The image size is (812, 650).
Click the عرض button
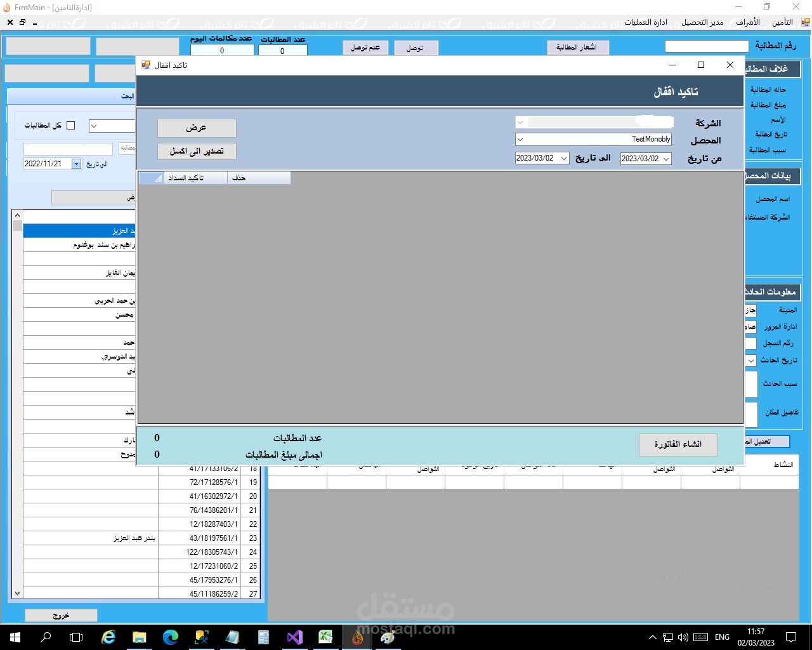point(197,128)
